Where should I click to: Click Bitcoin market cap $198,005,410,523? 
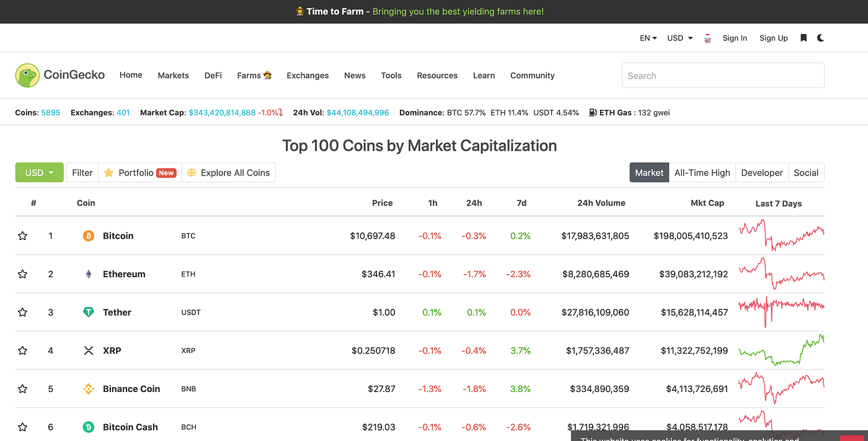691,236
